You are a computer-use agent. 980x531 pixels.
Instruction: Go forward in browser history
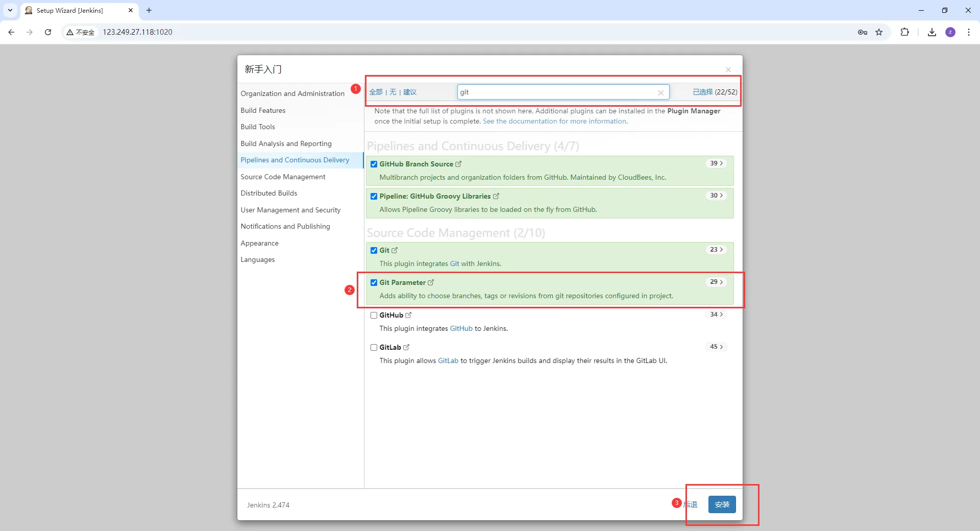coord(30,32)
